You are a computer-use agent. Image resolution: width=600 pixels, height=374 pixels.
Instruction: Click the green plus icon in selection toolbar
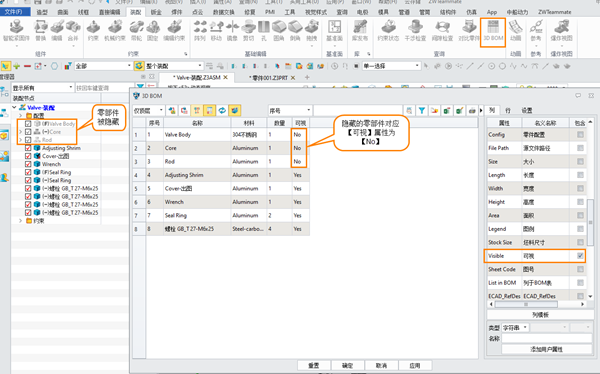(x=16, y=66)
